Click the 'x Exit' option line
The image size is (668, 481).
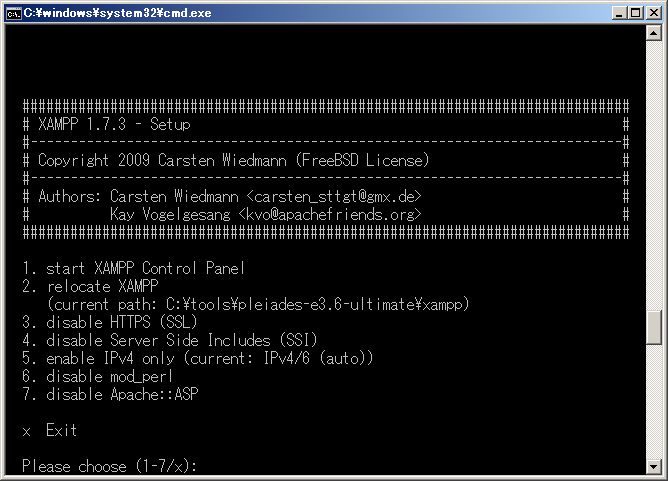click(x=49, y=430)
